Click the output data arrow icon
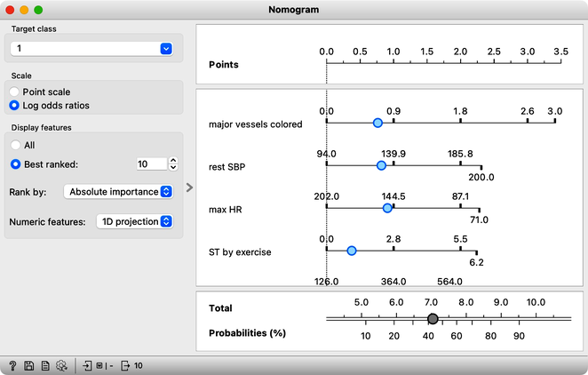The width and height of the screenshot is (588, 375). (x=125, y=365)
